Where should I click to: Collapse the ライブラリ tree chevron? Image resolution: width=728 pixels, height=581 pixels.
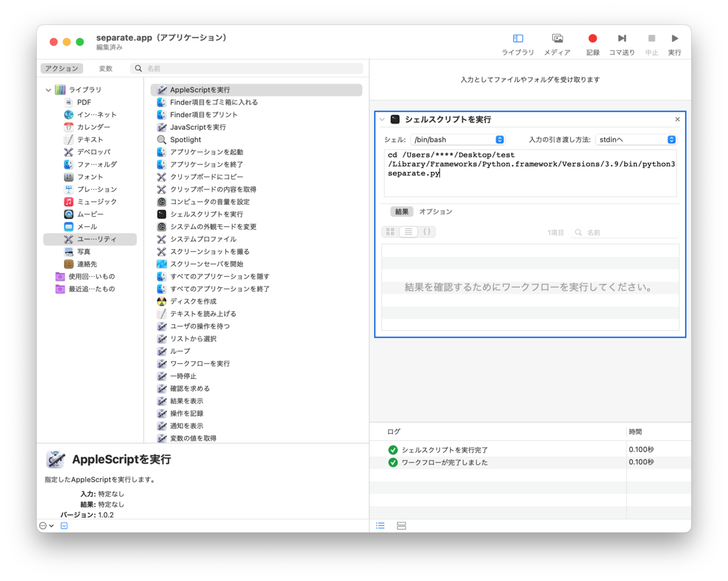[49, 90]
